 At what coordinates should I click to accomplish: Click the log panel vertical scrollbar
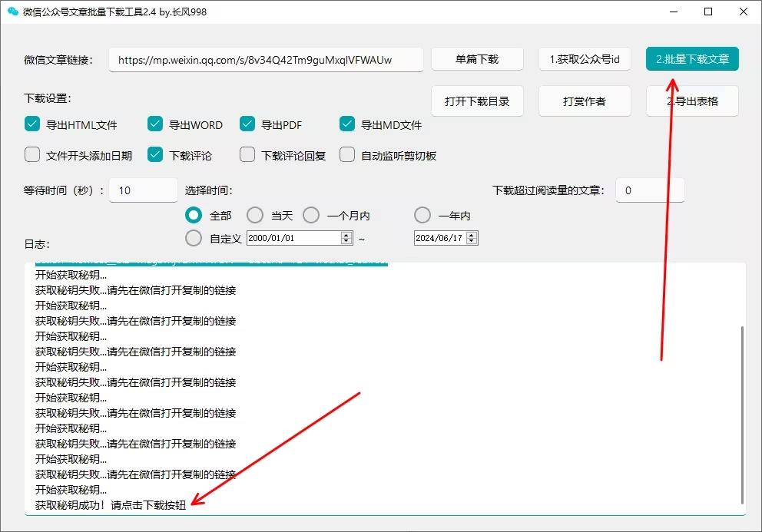click(x=742, y=413)
